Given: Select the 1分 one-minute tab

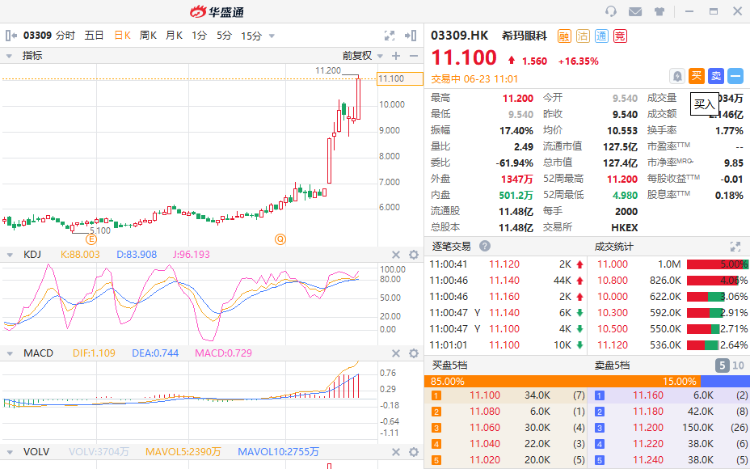Looking at the screenshot, I should click(199, 35).
